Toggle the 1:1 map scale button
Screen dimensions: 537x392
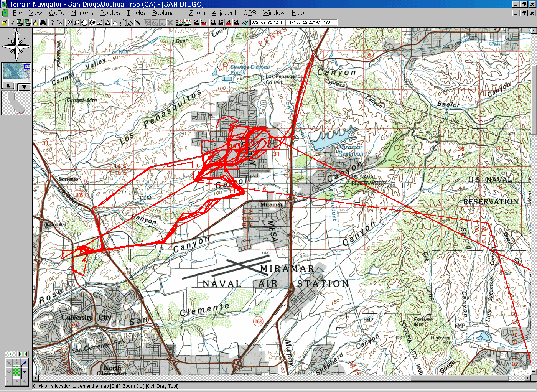[x=229, y=23]
